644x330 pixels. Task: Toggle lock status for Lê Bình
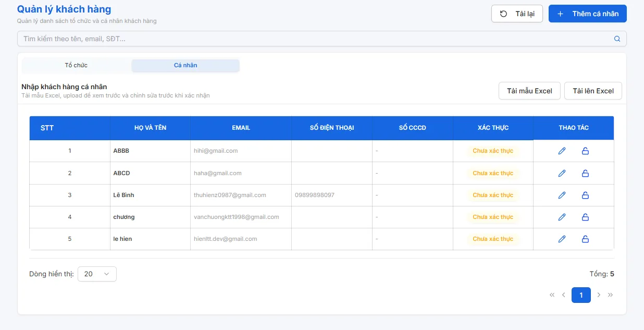click(585, 195)
